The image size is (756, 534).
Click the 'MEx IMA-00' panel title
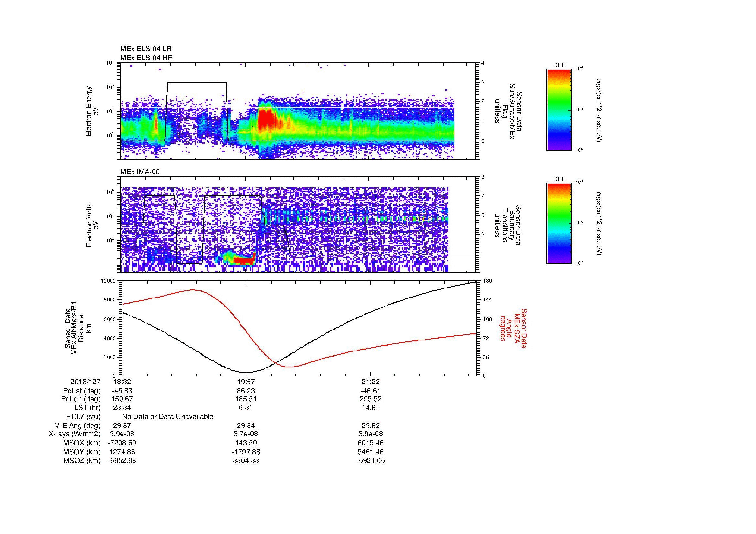click(x=140, y=172)
